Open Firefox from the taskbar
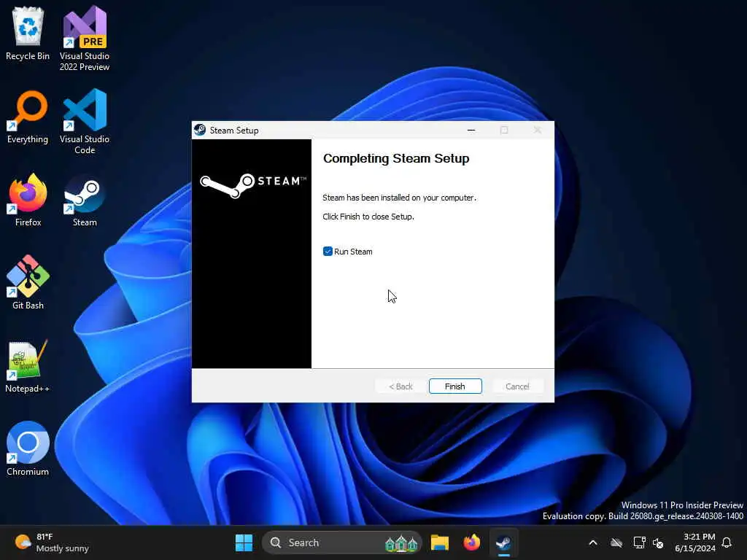 [x=472, y=542]
